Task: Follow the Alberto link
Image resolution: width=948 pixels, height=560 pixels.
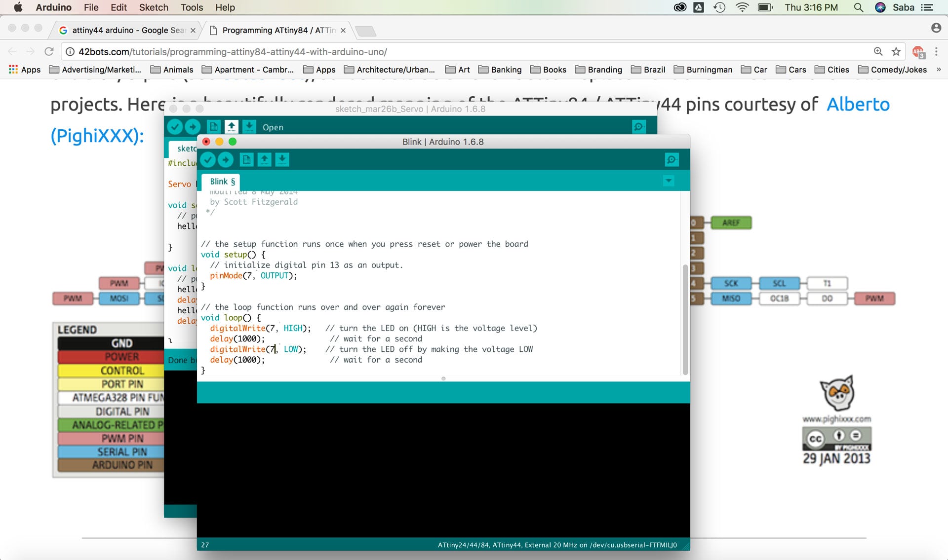Action: click(x=858, y=104)
